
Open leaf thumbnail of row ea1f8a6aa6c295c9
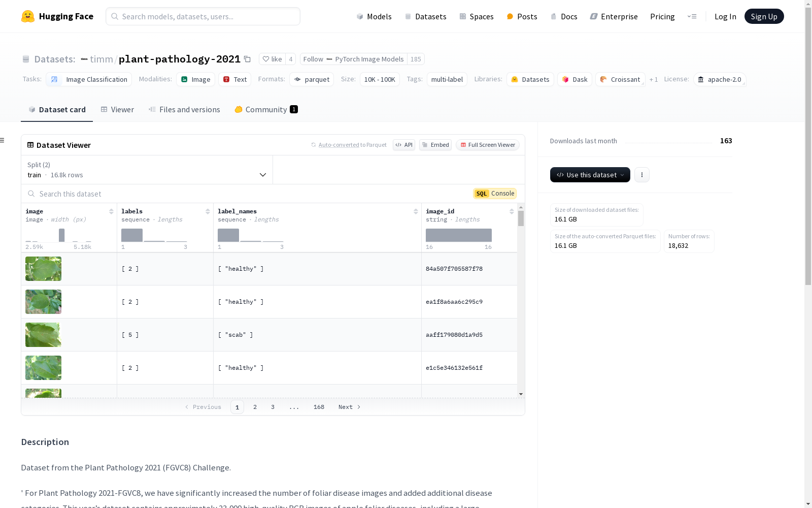[x=43, y=302]
